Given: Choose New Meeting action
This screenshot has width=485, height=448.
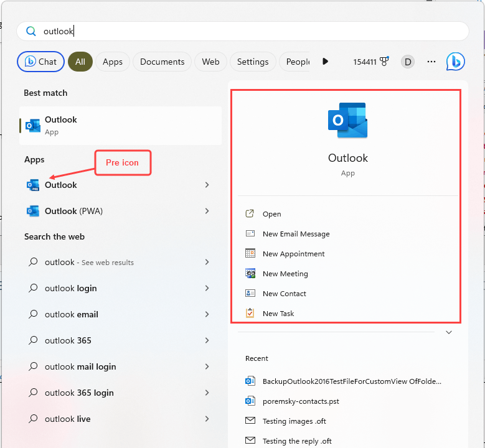Looking at the screenshot, I should coord(285,274).
